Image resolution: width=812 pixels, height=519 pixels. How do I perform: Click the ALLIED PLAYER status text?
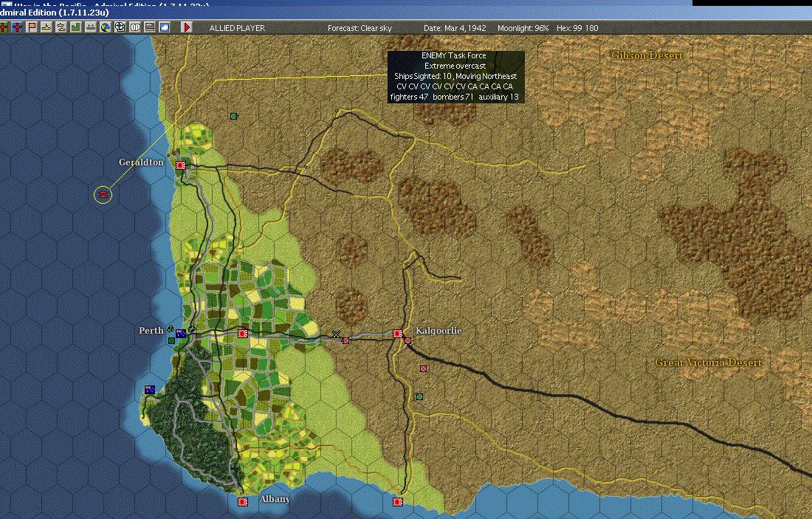point(237,28)
